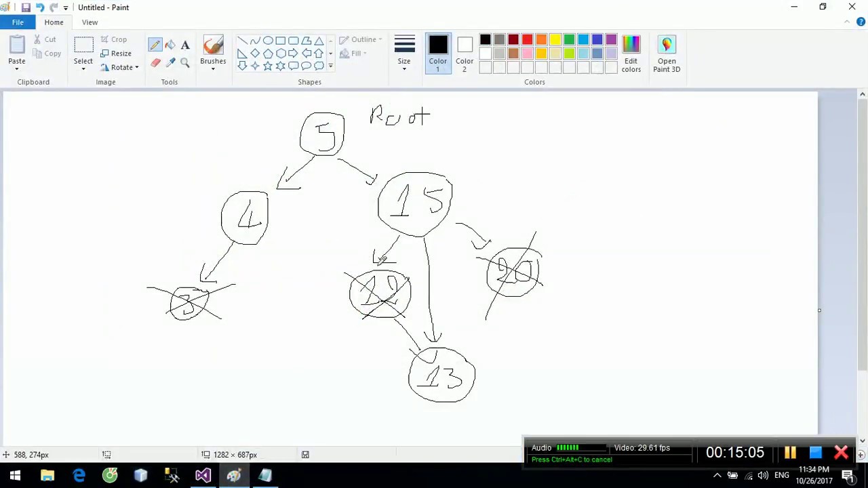Open the shape Outline dropdown
868x488 pixels.
(361, 39)
